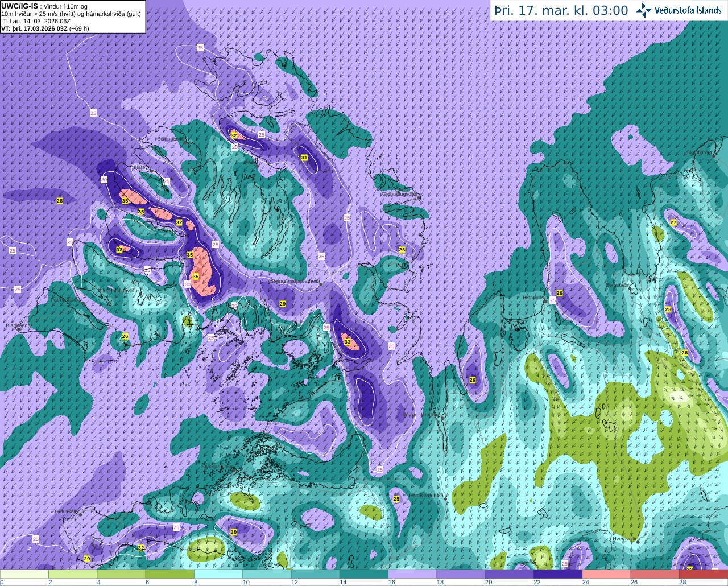Click the yellow 29 gust label below Steingrímsfjarðarheiði
728x586 pixels.
(283, 304)
